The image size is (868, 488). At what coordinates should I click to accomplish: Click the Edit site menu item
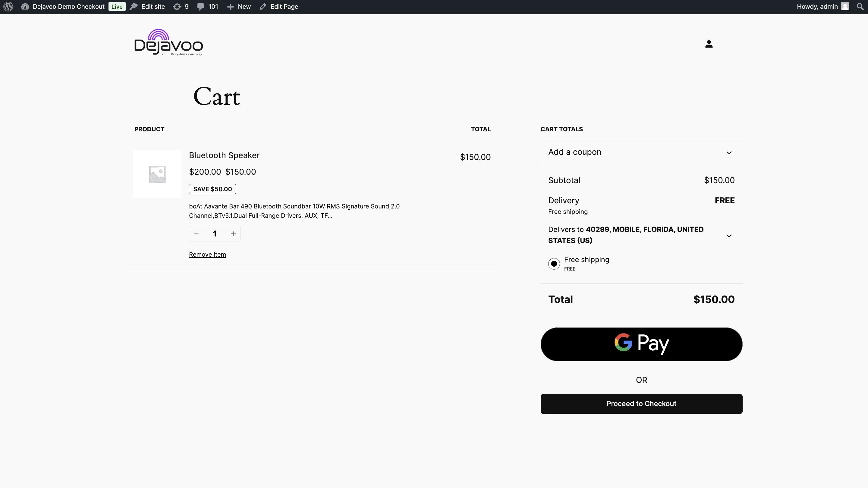point(147,7)
